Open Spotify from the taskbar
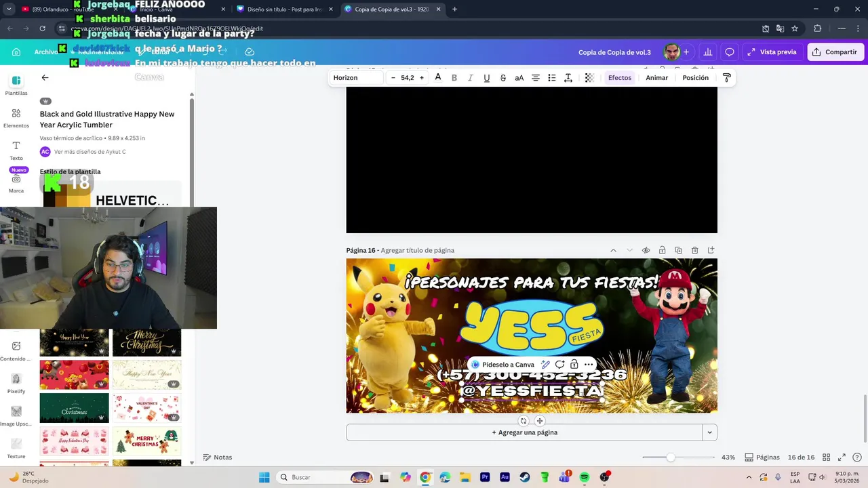Viewport: 868px width, 488px height. (585, 477)
